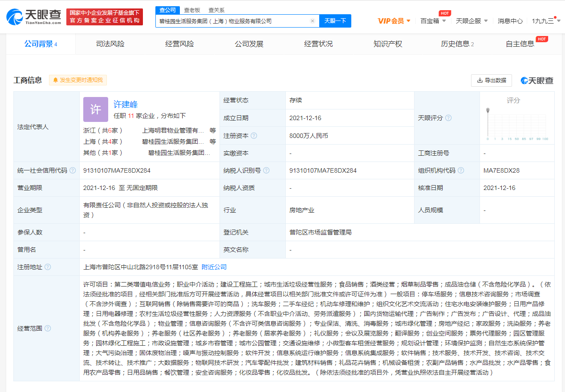Expand the VIP会员 dropdown
This screenshot has height=392, width=565.
click(394, 21)
